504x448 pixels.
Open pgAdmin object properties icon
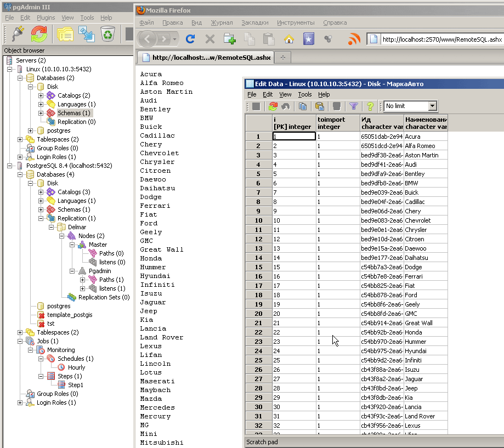coord(65,34)
